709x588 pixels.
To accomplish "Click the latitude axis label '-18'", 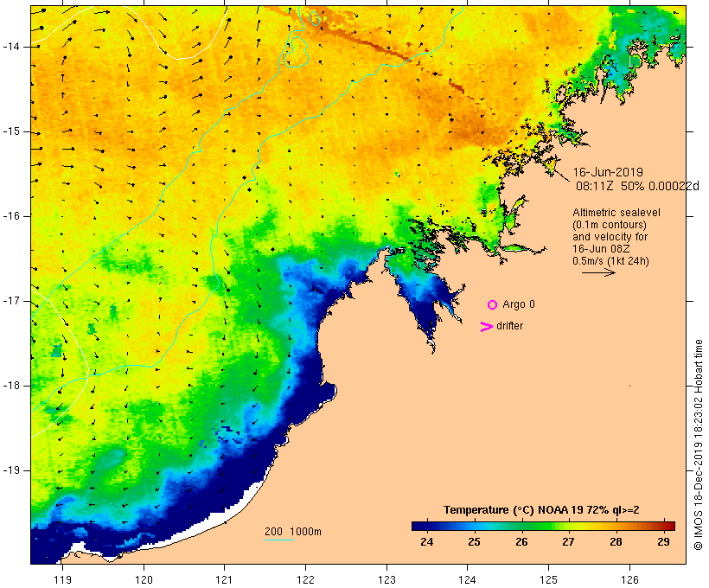I will coord(11,386).
